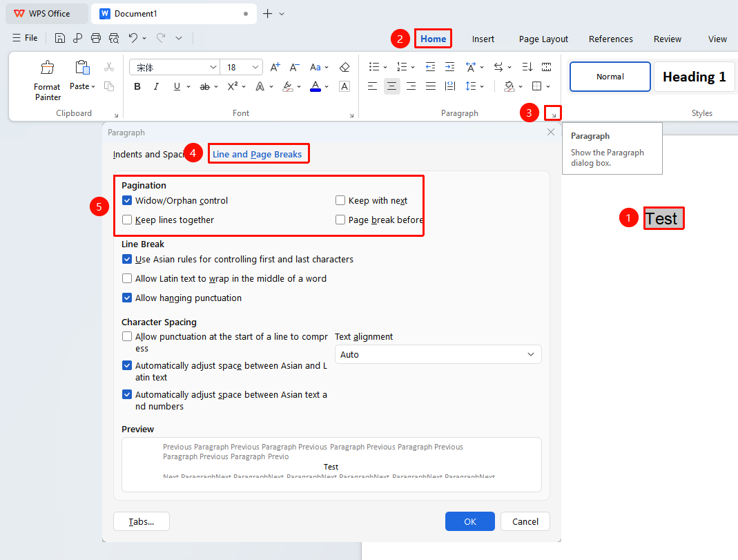The image size is (738, 560).
Task: Go to the References tab
Action: pos(611,39)
